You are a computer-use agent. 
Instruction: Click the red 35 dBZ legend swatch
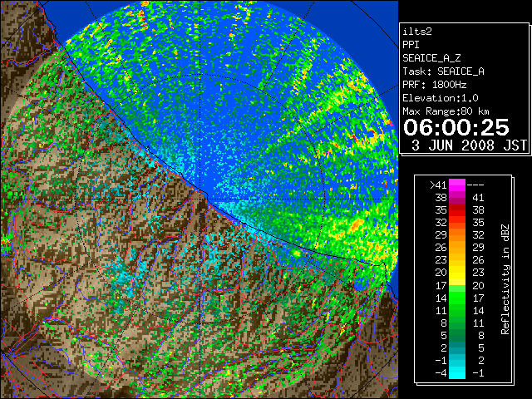(x=457, y=210)
